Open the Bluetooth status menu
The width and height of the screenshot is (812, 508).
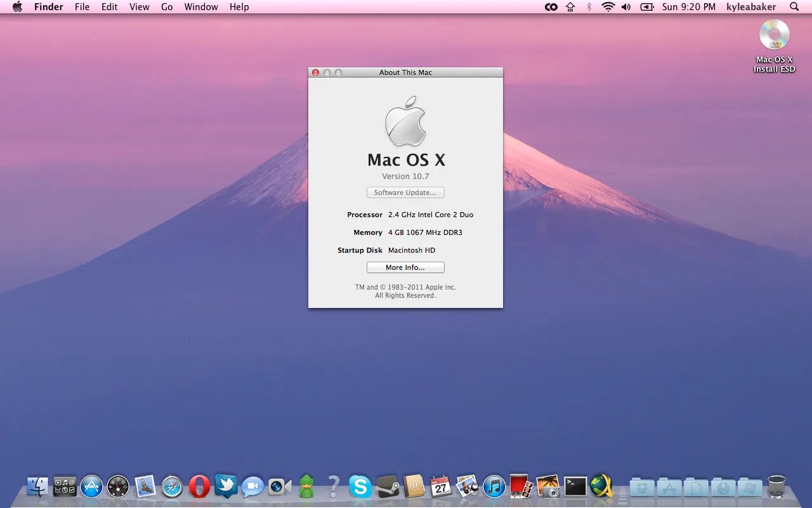click(x=589, y=7)
